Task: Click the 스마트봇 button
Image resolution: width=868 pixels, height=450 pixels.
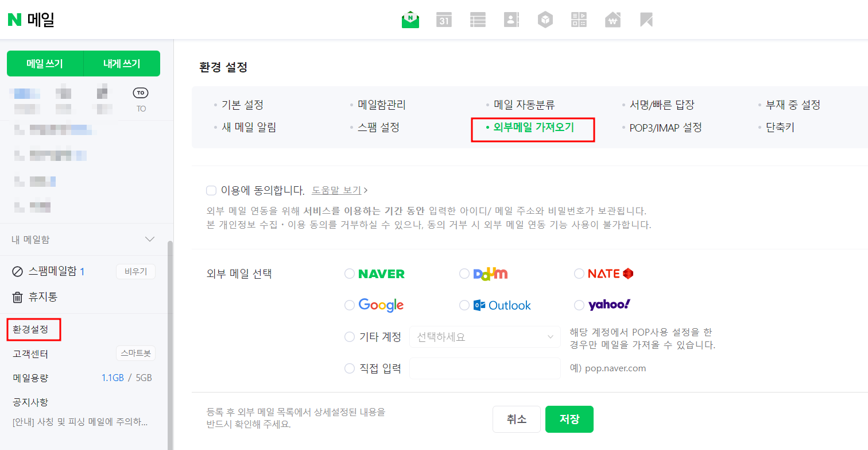Action: pyautogui.click(x=135, y=353)
